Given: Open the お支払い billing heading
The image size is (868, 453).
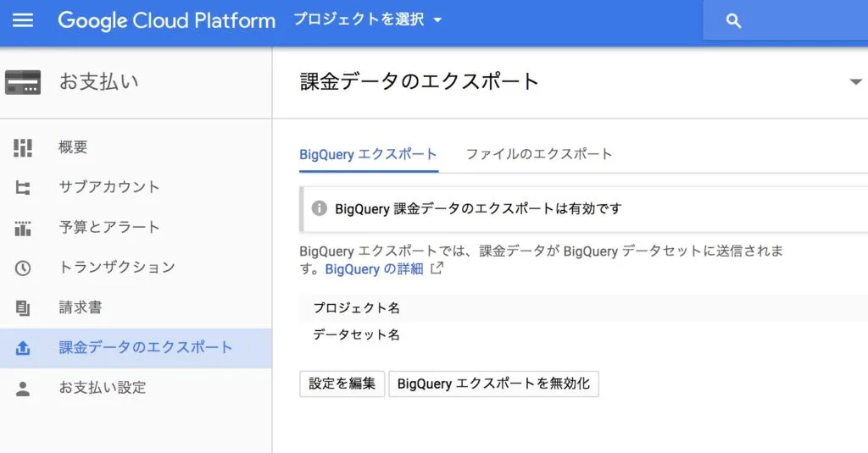Looking at the screenshot, I should coord(99,81).
